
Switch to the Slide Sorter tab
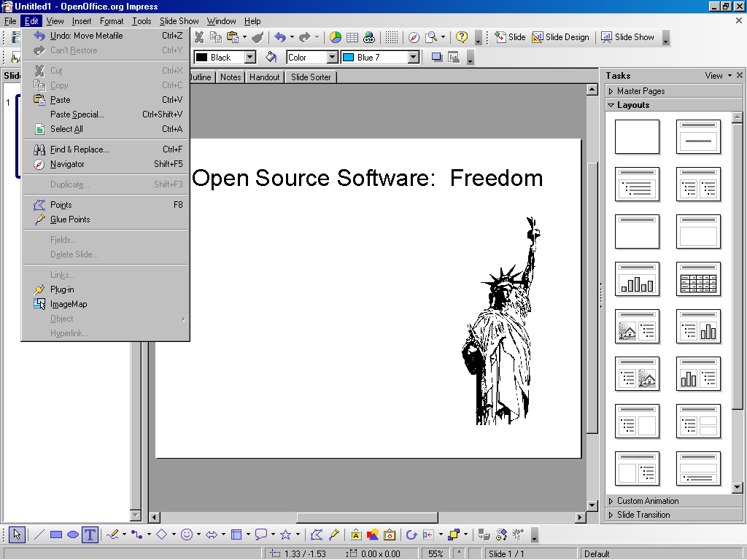coord(311,77)
